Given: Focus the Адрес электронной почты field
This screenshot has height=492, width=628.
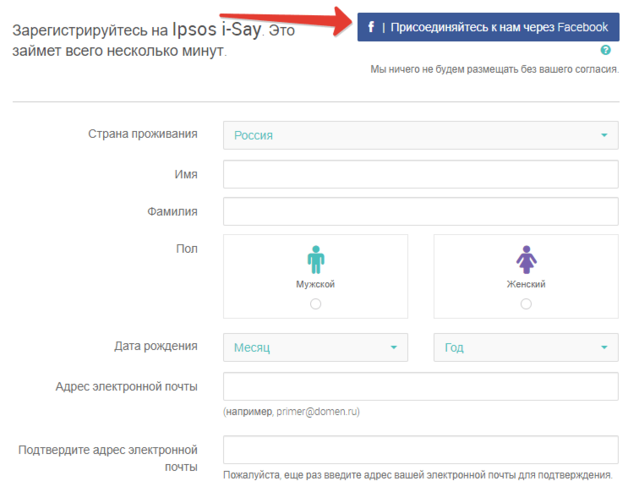Looking at the screenshot, I should click(421, 387).
